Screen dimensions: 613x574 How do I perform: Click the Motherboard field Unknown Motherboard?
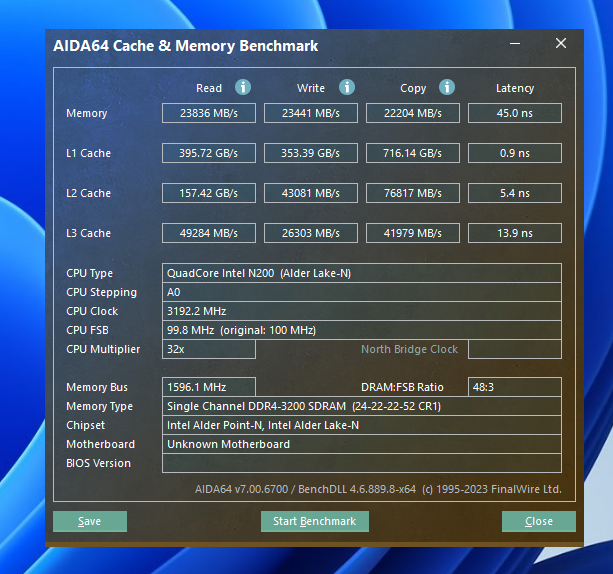click(x=362, y=444)
